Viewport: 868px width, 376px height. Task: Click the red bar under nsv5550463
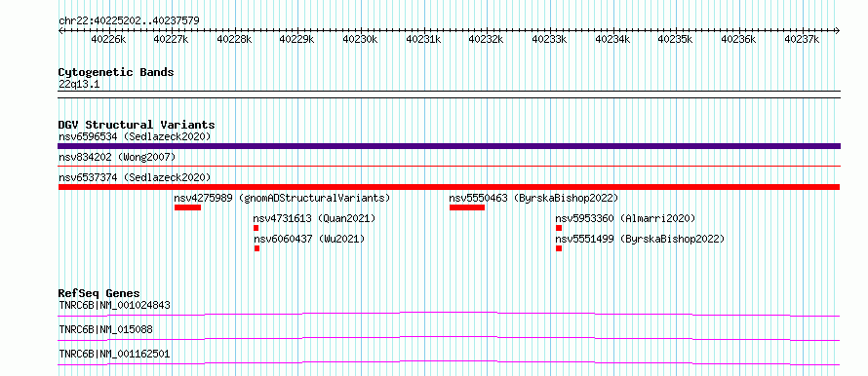click(467, 207)
